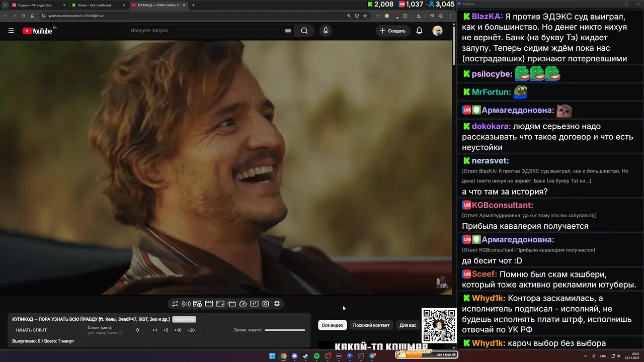Click message 'Прибыла кавалерия получается'
The height and width of the screenshot is (362, 644).
coord(525,226)
